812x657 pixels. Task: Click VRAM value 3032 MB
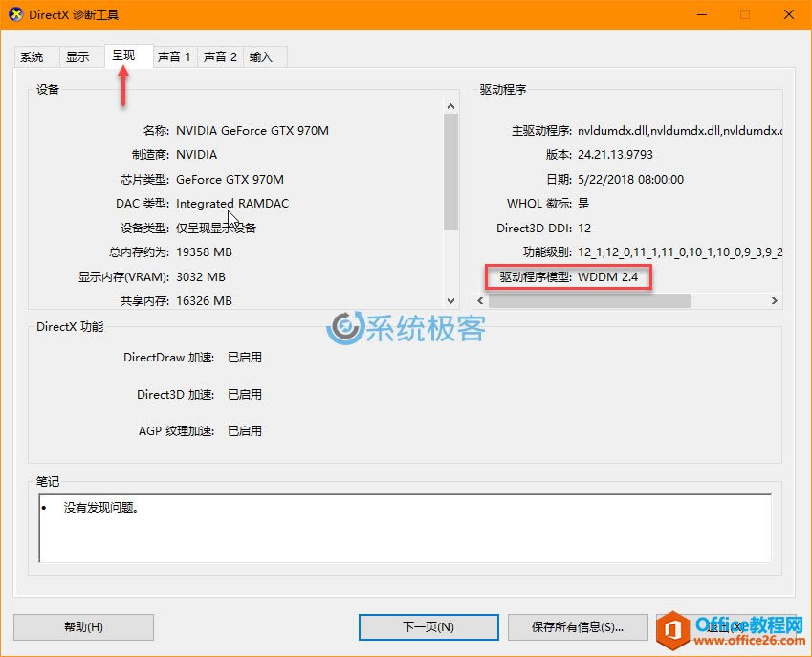tap(201, 277)
